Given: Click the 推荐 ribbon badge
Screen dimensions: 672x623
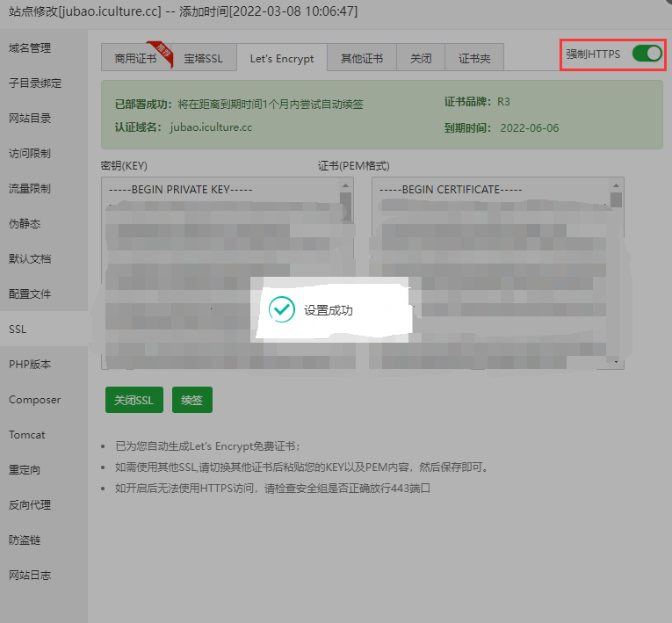Looking at the screenshot, I should 163,53.
